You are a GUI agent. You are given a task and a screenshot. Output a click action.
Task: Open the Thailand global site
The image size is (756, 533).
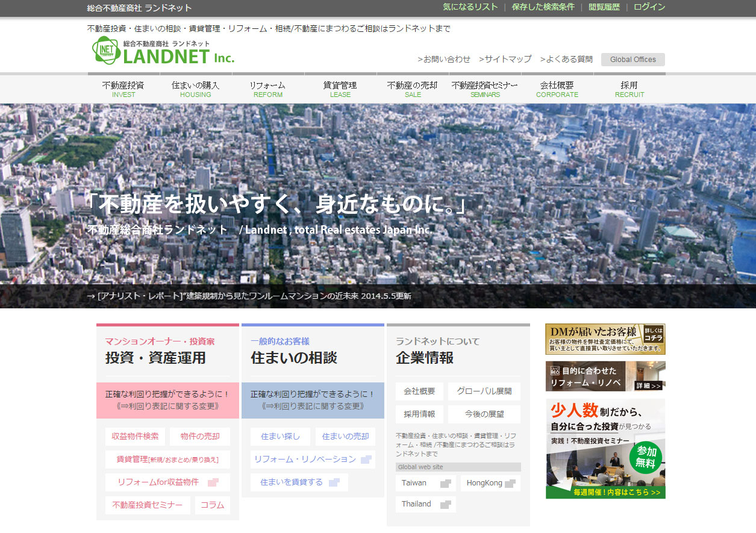[426, 504]
